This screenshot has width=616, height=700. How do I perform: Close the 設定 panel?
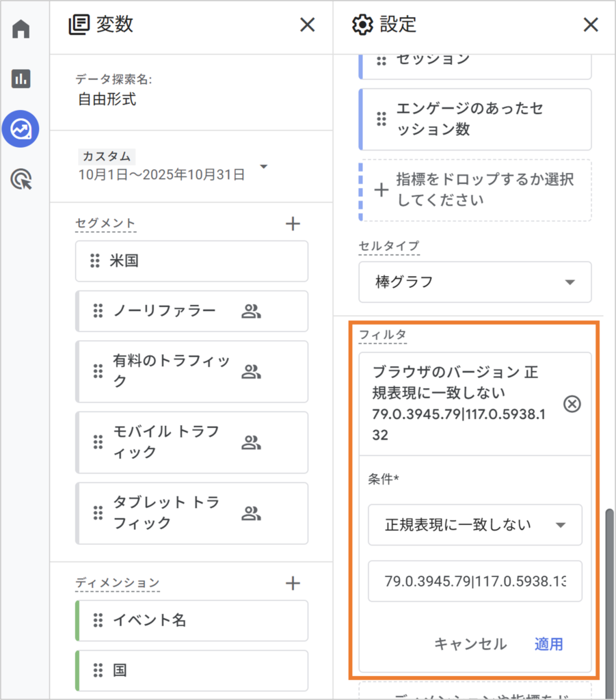click(590, 25)
